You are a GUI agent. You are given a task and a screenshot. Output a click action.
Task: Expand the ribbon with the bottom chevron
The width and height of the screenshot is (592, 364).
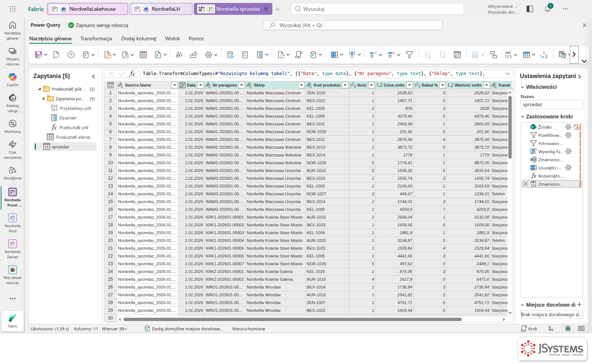click(x=584, y=61)
